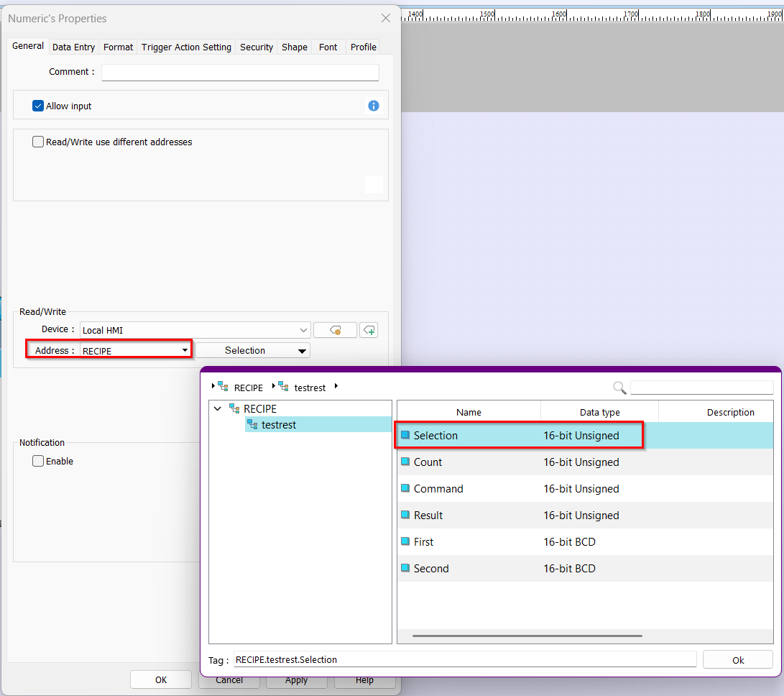Open the Trigger Action Setting tab
The image size is (784, 696).
186,47
